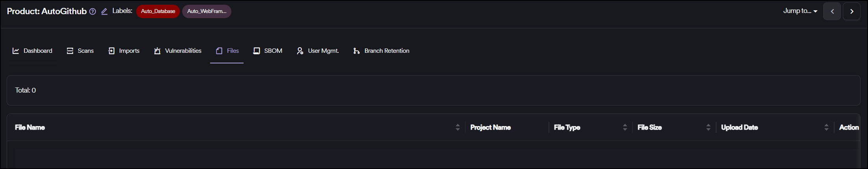This screenshot has width=868, height=169.
Task: Click the pencil edit icon next to Labels
Action: pyautogui.click(x=104, y=11)
